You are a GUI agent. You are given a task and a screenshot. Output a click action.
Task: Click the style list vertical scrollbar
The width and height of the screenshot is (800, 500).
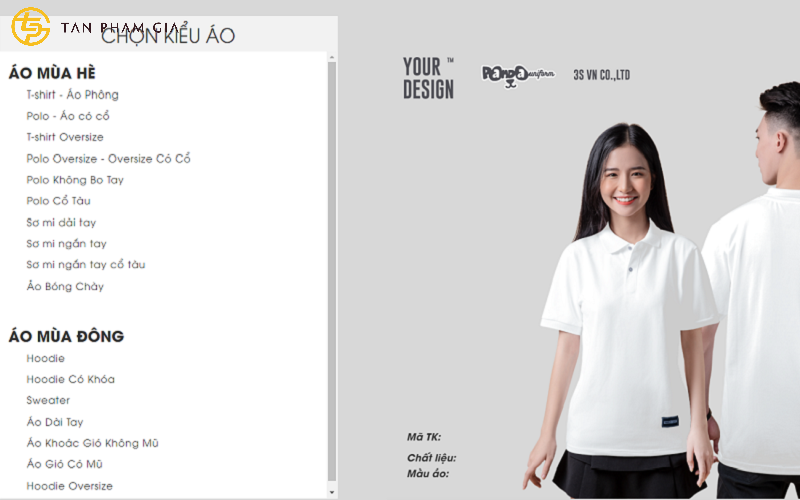(332, 270)
